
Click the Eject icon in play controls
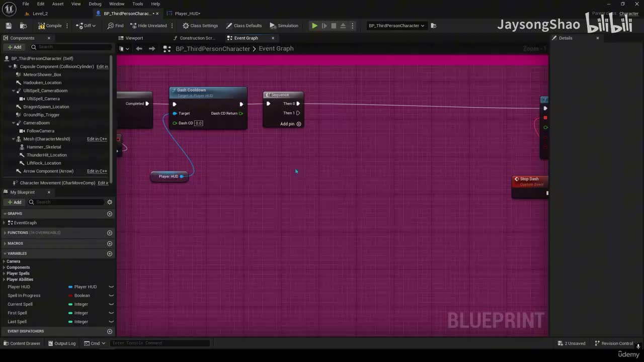pos(343,26)
